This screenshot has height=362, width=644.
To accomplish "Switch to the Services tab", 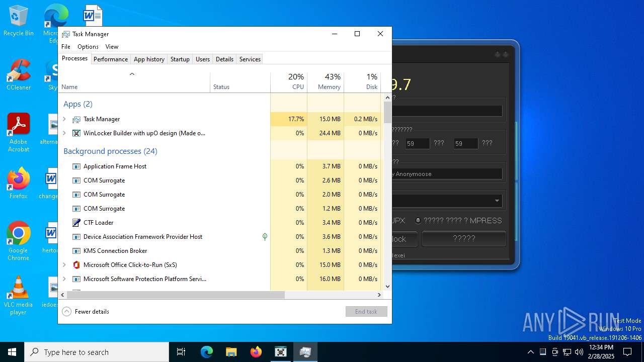I will click(250, 59).
